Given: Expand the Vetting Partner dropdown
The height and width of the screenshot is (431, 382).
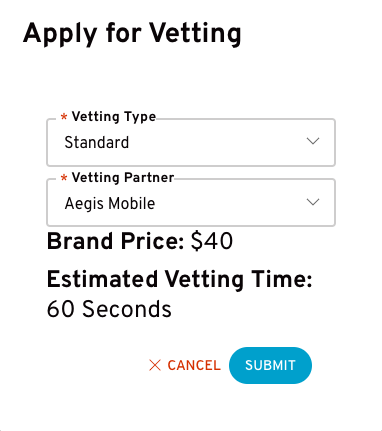Looking at the screenshot, I should (191, 203).
